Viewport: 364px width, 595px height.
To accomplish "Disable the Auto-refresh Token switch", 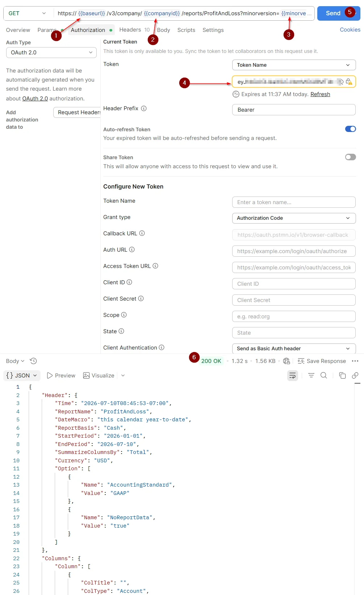I will pos(351,129).
